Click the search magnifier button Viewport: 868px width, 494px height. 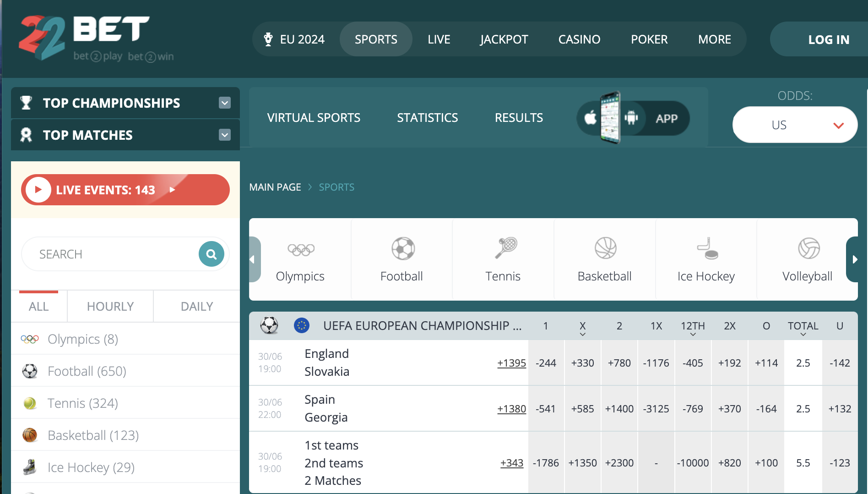(212, 254)
